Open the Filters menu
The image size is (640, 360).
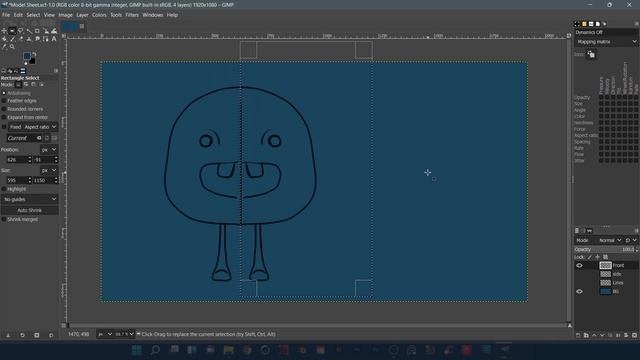(131, 15)
